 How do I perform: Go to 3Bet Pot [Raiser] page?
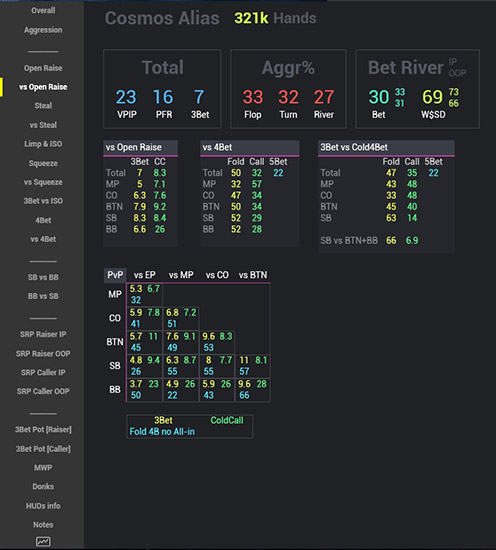[43, 430]
